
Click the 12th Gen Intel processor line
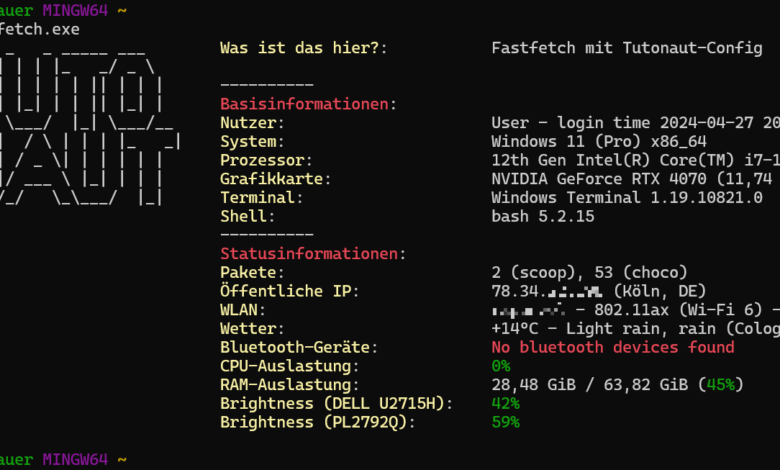click(x=636, y=161)
